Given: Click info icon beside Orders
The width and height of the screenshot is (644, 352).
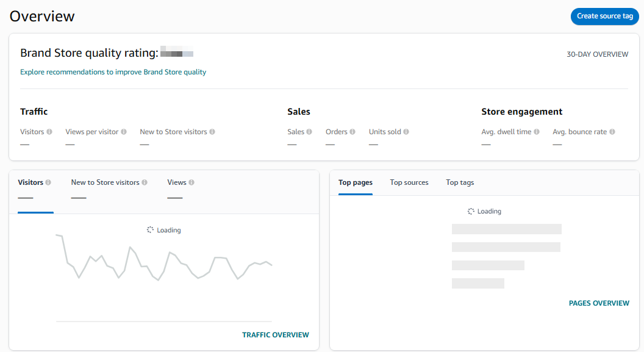Looking at the screenshot, I should coord(352,132).
